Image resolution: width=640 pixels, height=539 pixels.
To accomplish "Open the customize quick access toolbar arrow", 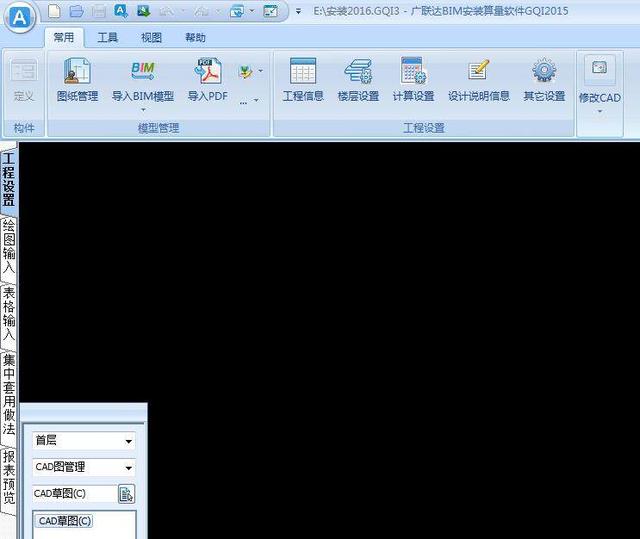I will point(298,11).
